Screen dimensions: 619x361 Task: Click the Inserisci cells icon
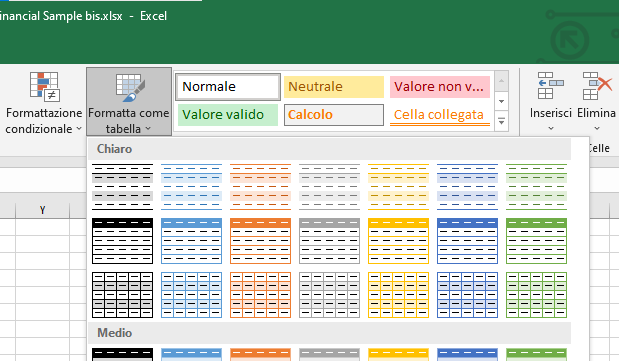(x=551, y=86)
